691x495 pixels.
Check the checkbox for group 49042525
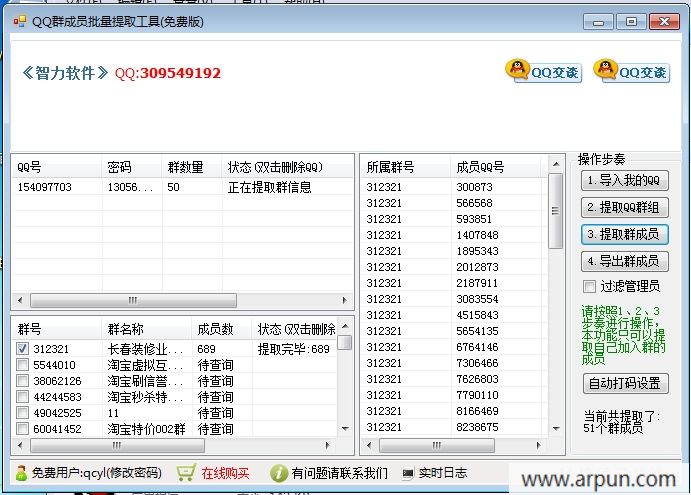(x=22, y=413)
